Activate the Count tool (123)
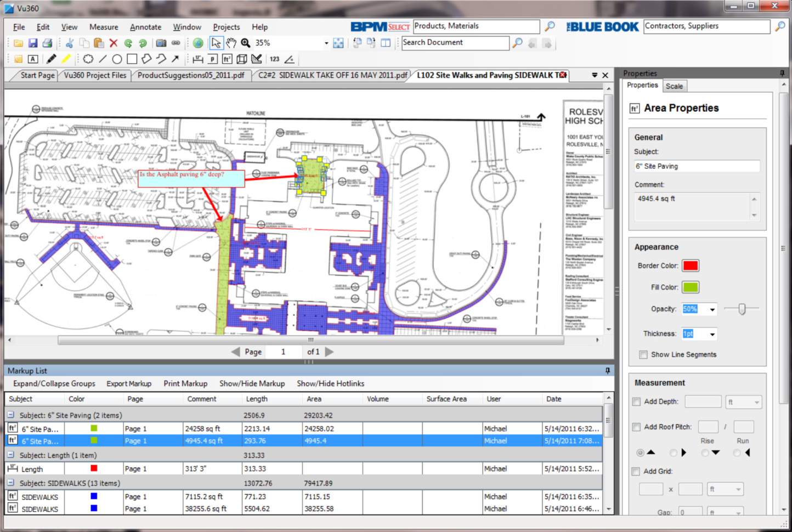This screenshot has width=792, height=532. pos(275,59)
